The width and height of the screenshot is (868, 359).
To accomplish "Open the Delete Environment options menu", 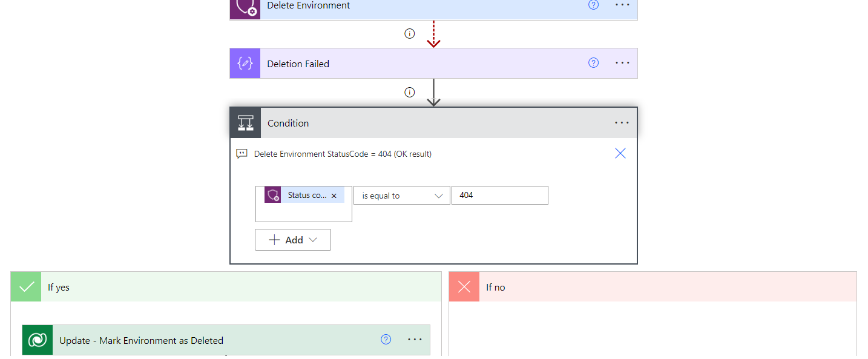I will pos(622,5).
